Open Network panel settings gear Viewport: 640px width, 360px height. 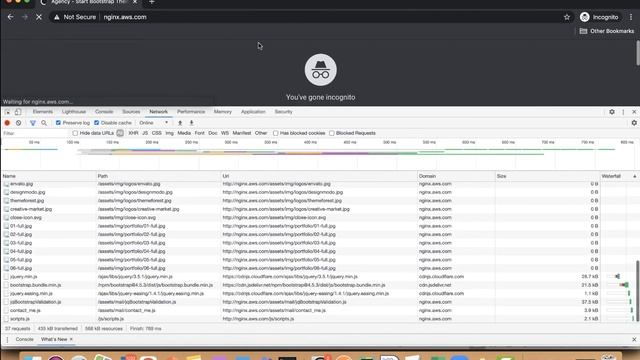(634, 123)
